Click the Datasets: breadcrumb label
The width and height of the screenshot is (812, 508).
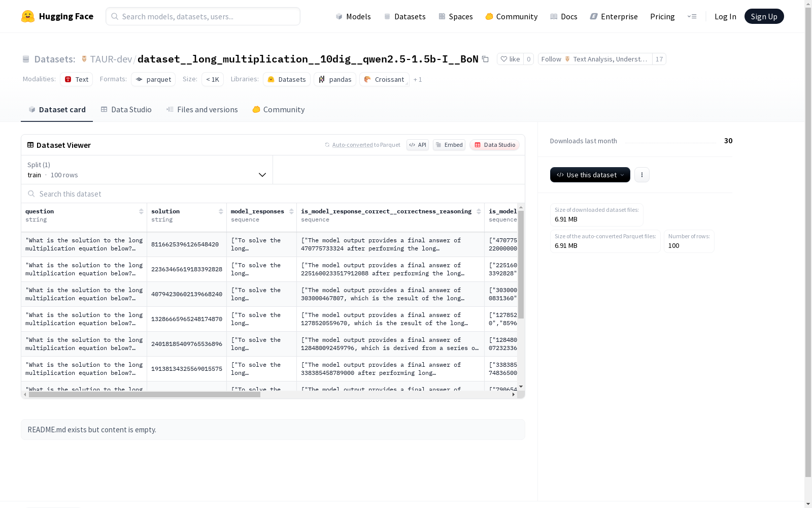[55, 59]
